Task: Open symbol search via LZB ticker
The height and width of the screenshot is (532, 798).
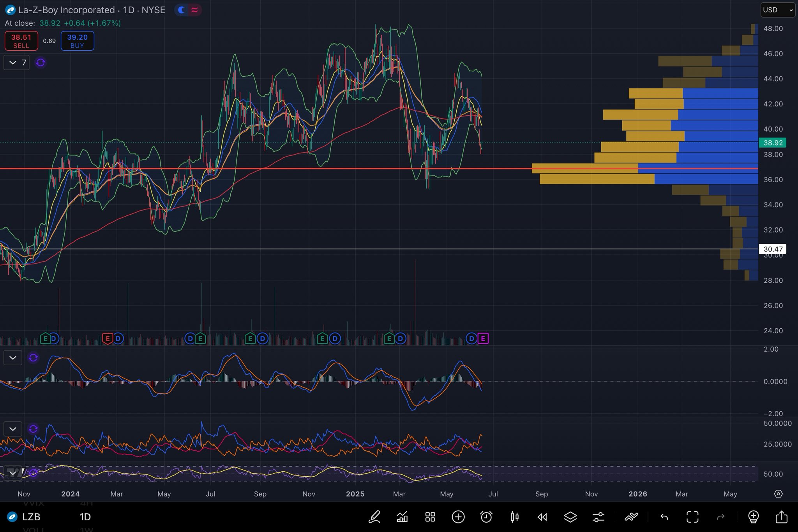Action: coord(31,517)
